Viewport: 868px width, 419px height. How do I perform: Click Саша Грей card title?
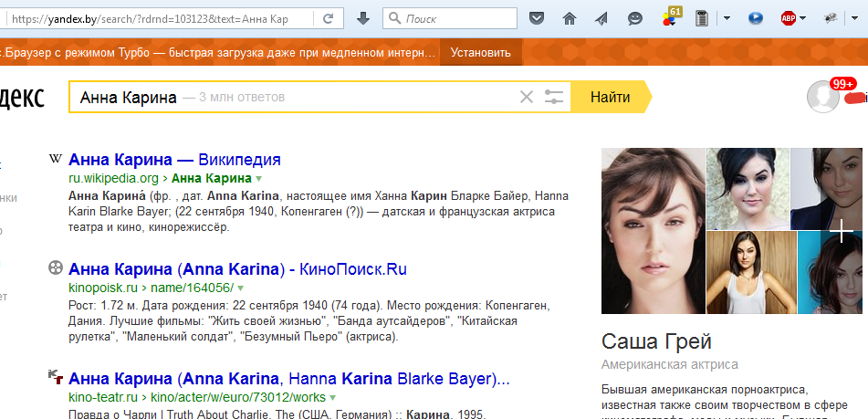[x=656, y=341]
